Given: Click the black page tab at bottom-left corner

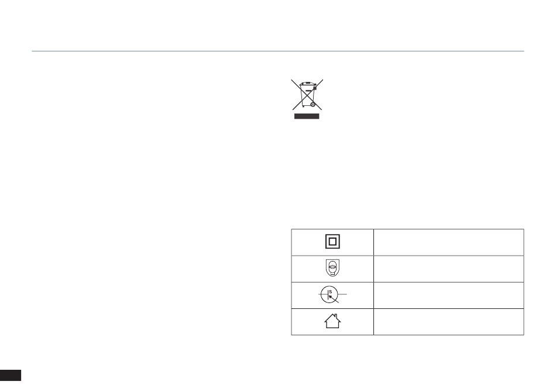Looking at the screenshot, I should tap(11, 375).
